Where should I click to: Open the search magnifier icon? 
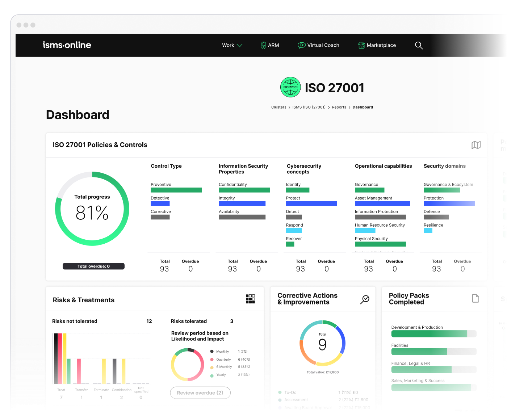(419, 45)
